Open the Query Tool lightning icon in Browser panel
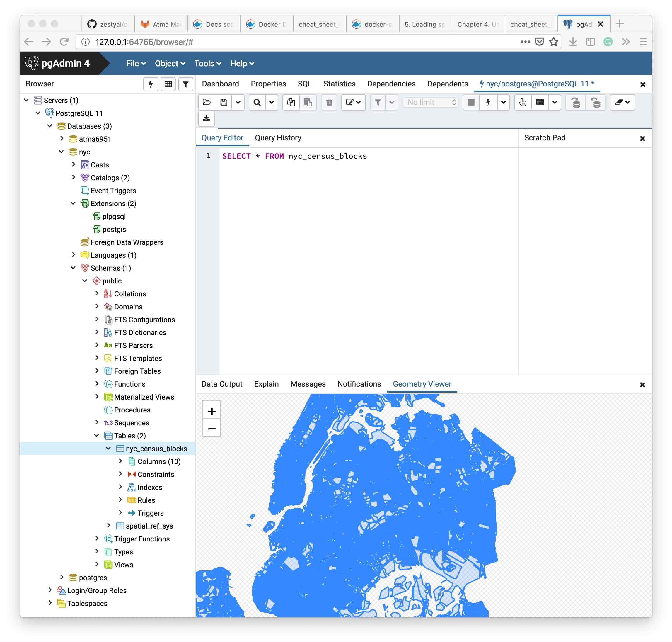This screenshot has width=672, height=642. (151, 84)
